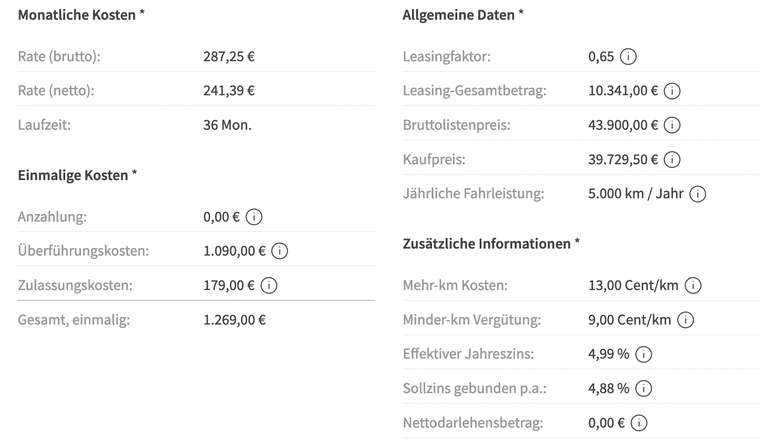The image size is (770, 445).
Task: Show Nettodarlehensbetrag info icon details
Action: (639, 423)
